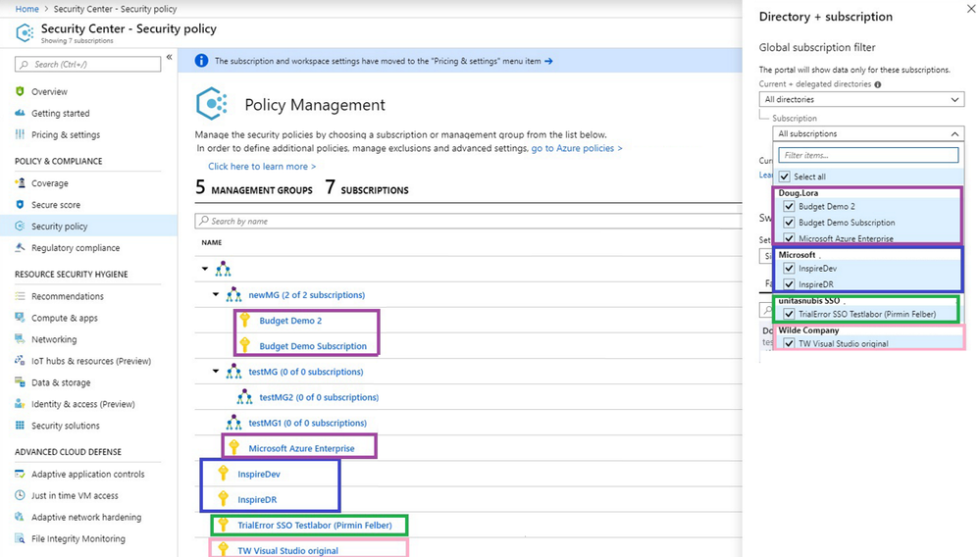
Task: Click the Adaptive application controls icon
Action: (20, 474)
